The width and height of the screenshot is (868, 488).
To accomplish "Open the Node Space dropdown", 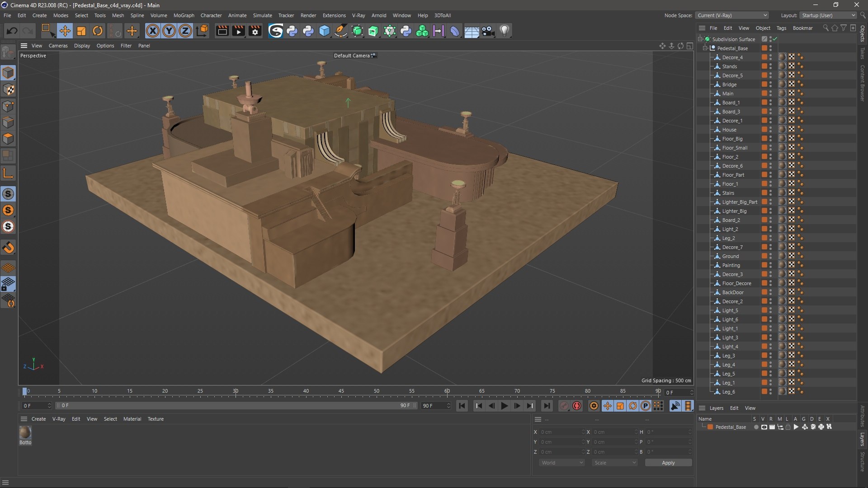I will point(732,15).
